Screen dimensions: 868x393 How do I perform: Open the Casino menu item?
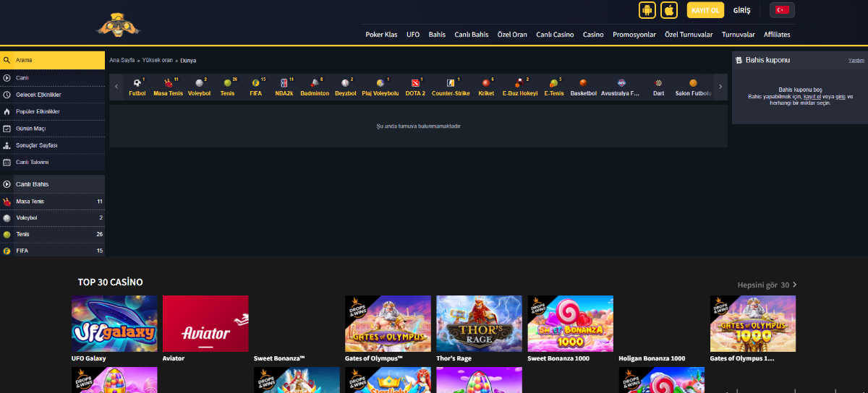[x=593, y=35]
